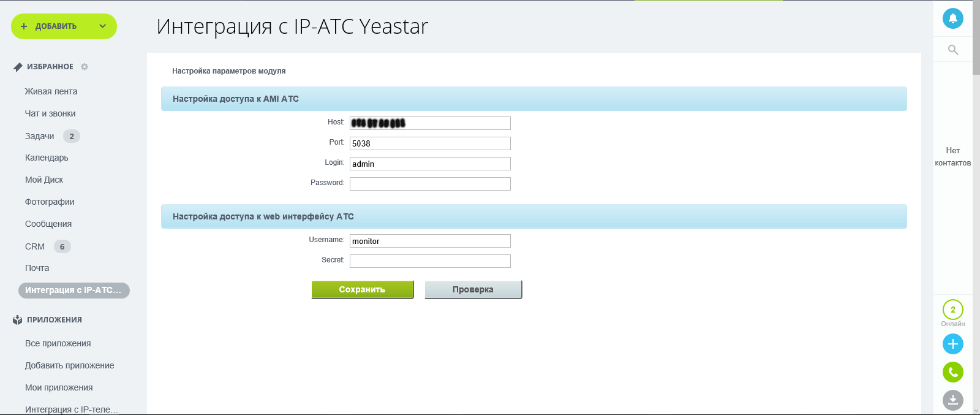Click the Настройка доступа к AMI АТС header
980x415 pixels.
pos(534,99)
